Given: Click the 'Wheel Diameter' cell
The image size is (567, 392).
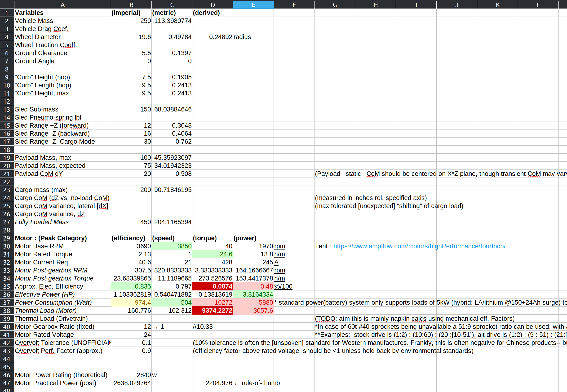Looking at the screenshot, I should pos(62,37).
